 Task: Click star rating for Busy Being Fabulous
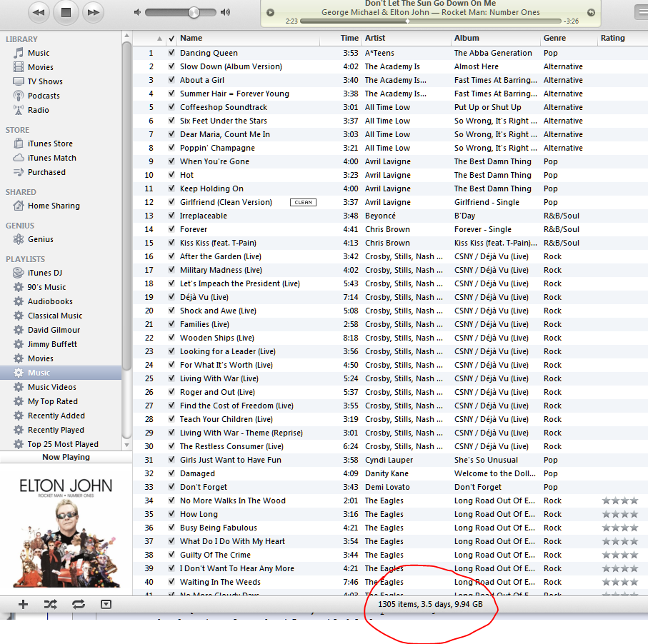[620, 528]
